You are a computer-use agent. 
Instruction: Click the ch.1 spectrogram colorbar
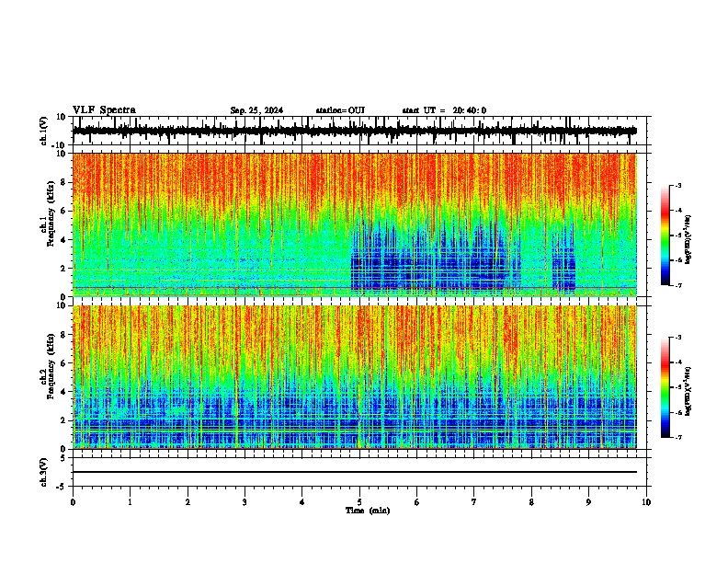point(665,236)
